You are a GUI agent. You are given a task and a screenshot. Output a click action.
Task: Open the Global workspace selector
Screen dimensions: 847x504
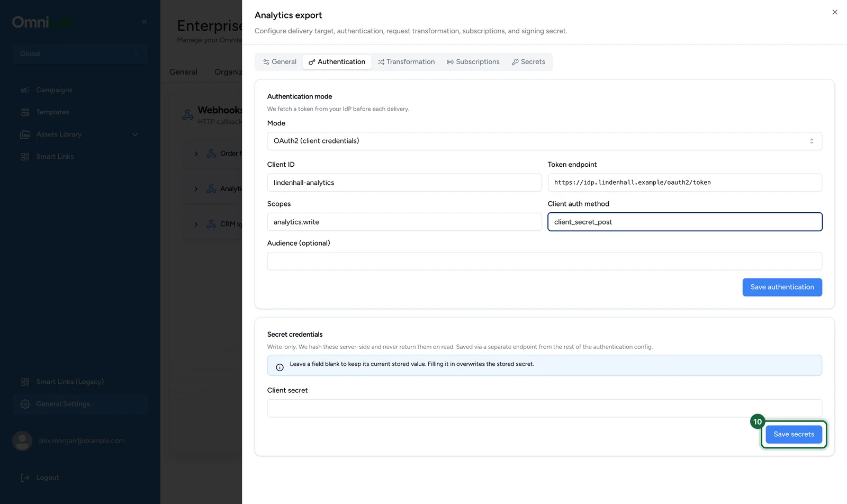coord(80,53)
